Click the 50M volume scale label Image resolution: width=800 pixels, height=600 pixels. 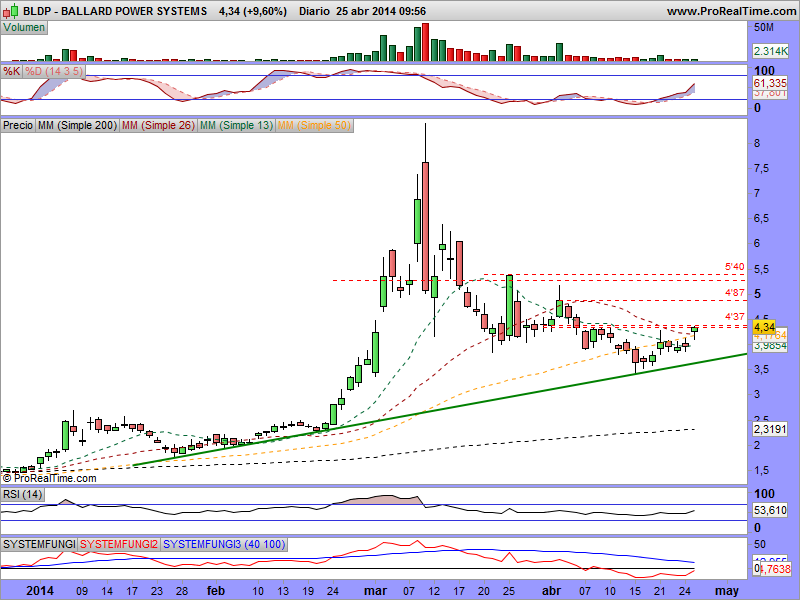[764, 28]
